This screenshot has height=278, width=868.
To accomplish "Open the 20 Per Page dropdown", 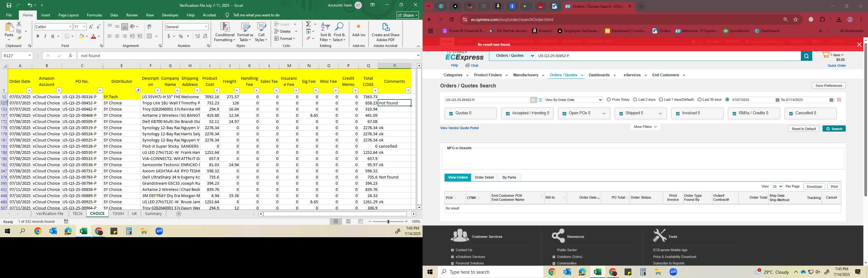I will click(x=777, y=187).
